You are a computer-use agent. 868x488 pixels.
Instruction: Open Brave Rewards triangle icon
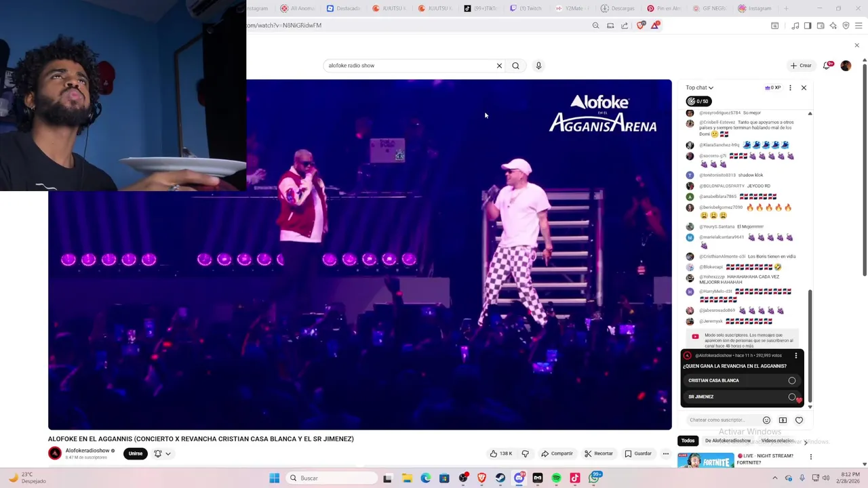[x=655, y=26]
